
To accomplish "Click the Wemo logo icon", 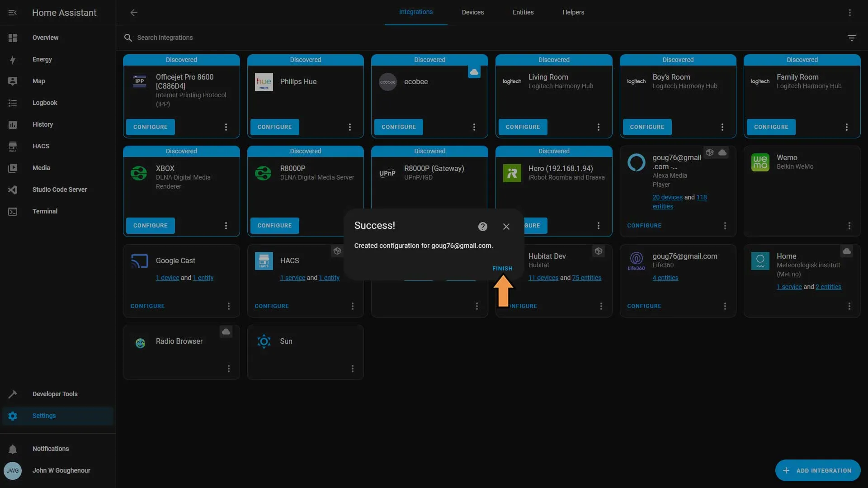I will point(760,162).
